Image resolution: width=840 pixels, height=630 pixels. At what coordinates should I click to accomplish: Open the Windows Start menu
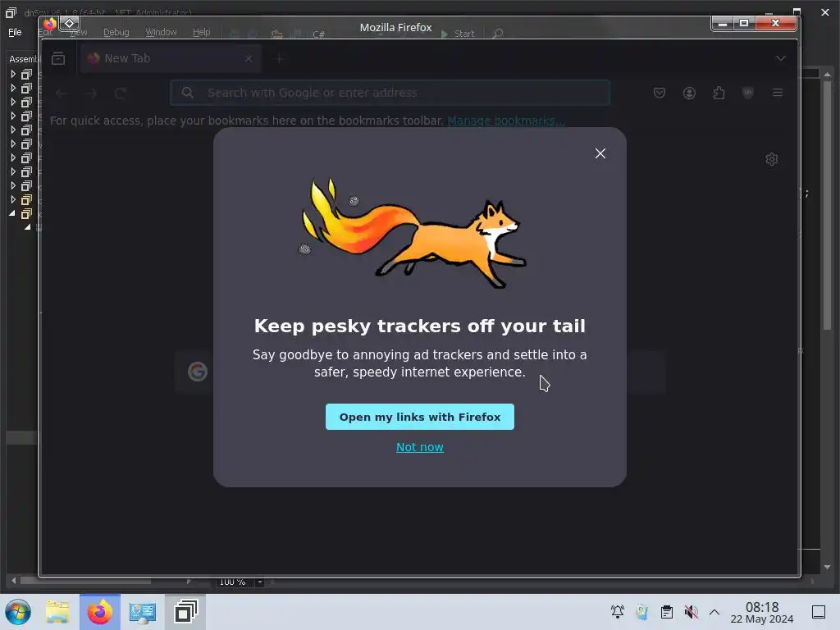point(18,612)
